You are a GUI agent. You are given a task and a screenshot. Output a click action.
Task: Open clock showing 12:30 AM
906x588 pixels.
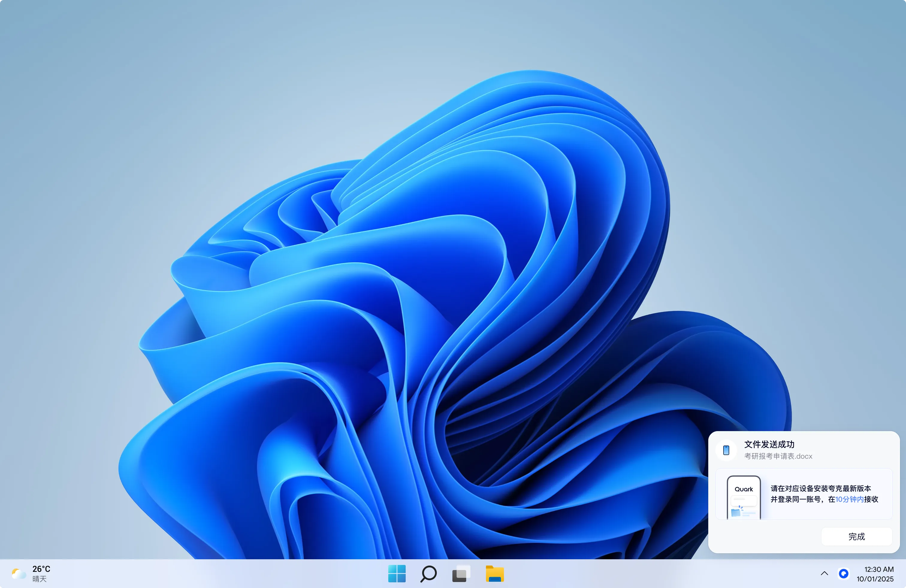click(875, 574)
